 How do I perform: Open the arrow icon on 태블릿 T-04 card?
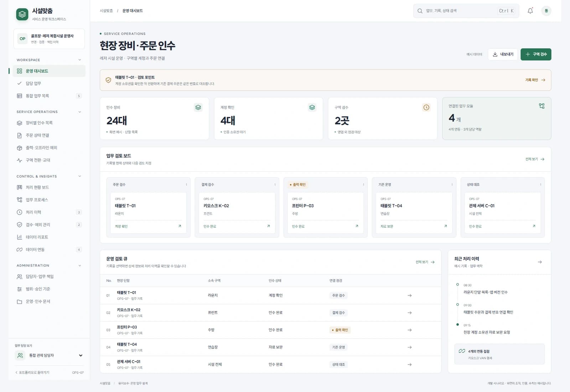445,226
